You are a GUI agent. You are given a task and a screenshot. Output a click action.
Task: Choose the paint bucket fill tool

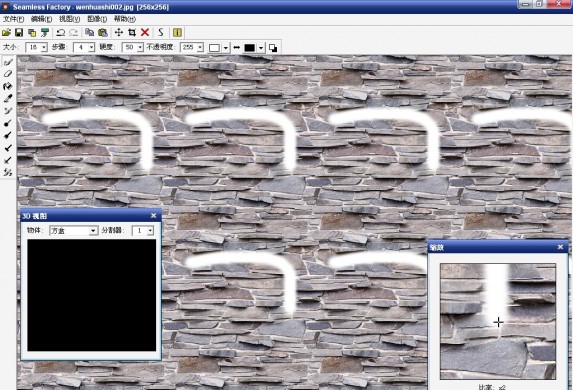(x=8, y=86)
